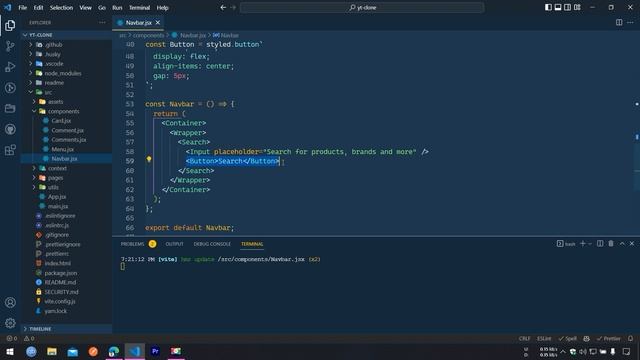Click the lightbulb code action on line 59
Viewport: 640px width, 360px height.
pos(149,160)
